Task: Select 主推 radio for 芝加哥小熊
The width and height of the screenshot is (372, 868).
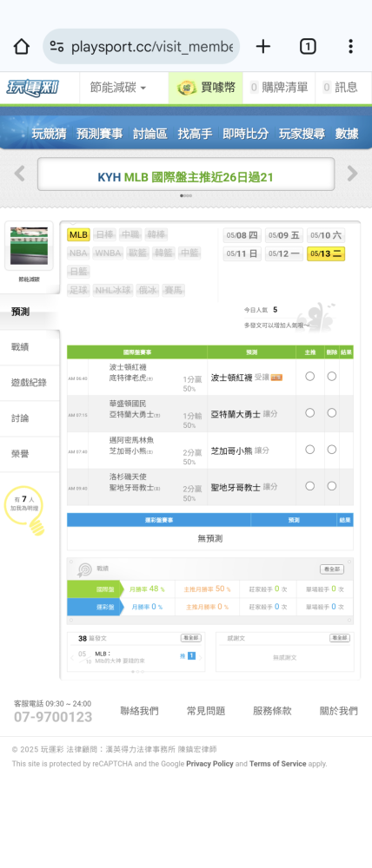Action: [310, 450]
